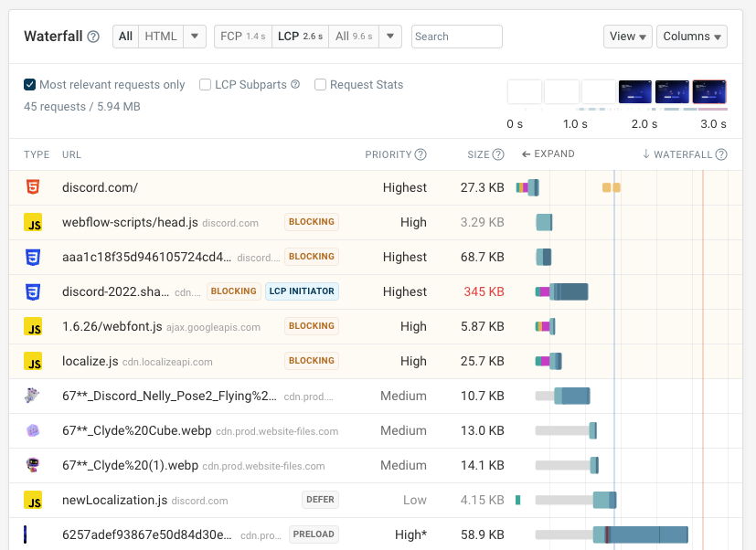Click the EXPAND control above the waterfall
Viewport: 756px width, 550px height.
pyautogui.click(x=548, y=153)
